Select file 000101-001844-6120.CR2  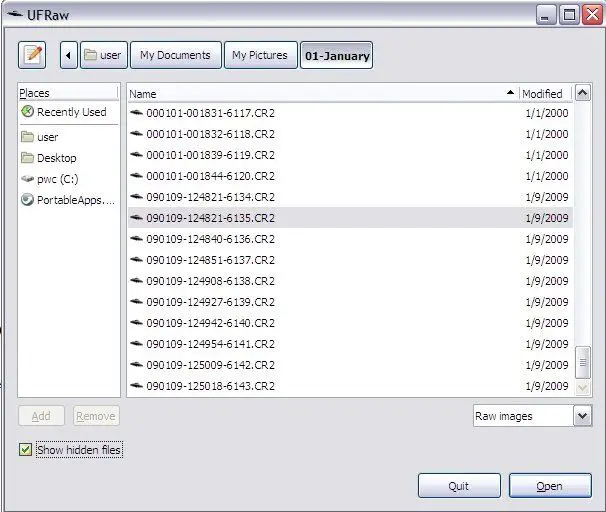[350, 176]
